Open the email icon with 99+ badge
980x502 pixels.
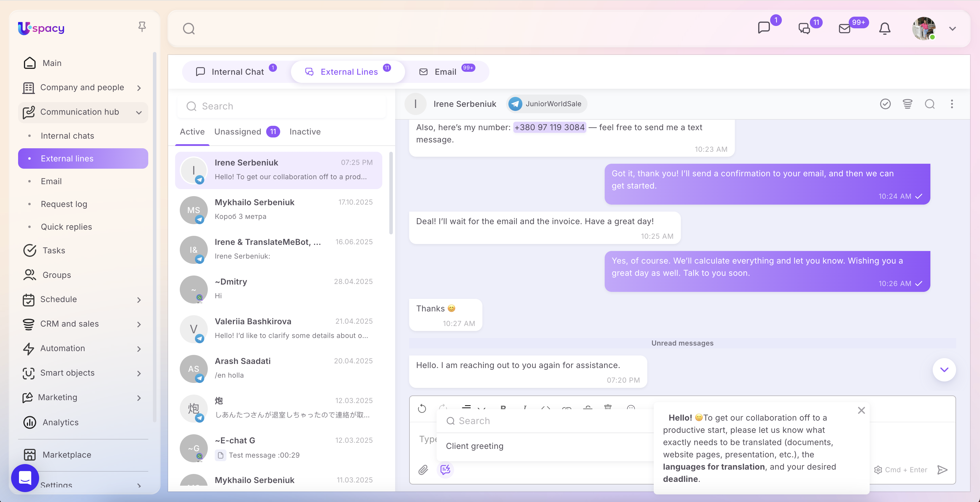click(845, 29)
